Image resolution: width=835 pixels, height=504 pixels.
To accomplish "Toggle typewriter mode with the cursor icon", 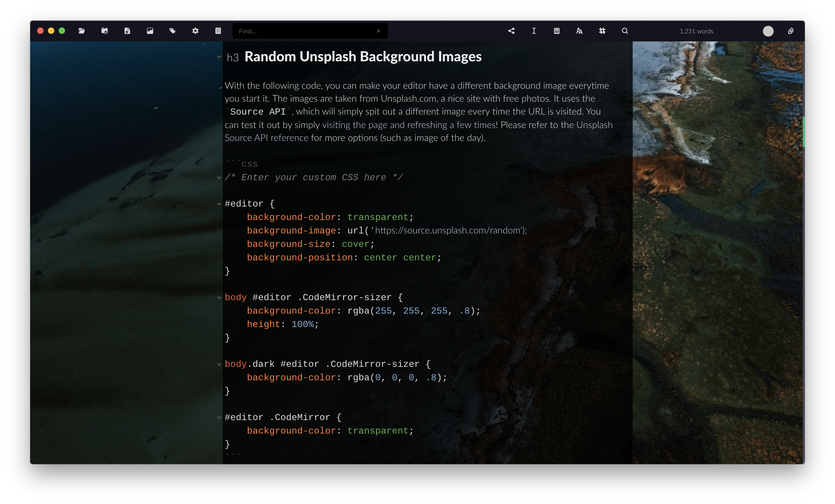I will [x=534, y=31].
